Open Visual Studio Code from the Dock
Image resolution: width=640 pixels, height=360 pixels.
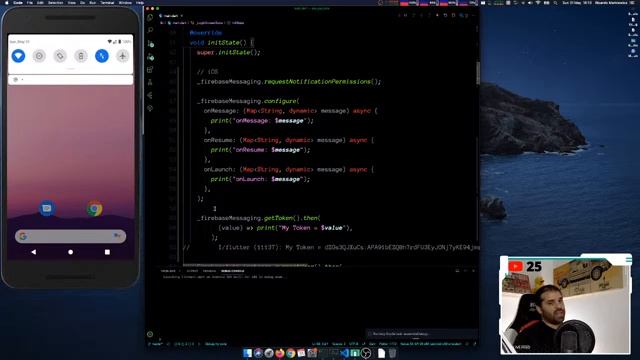344,353
